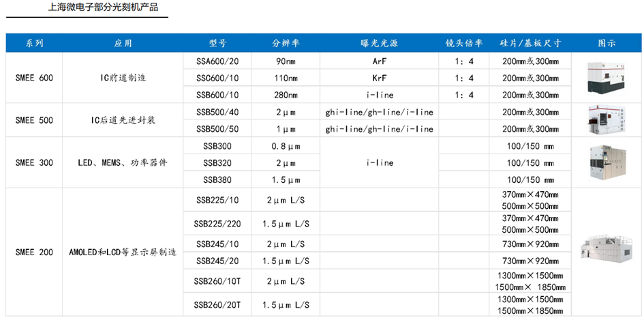Click 200mm或300mm size in SSB500/40 row
Image resolution: width=644 pixels, height=318 pixels.
coord(530,113)
